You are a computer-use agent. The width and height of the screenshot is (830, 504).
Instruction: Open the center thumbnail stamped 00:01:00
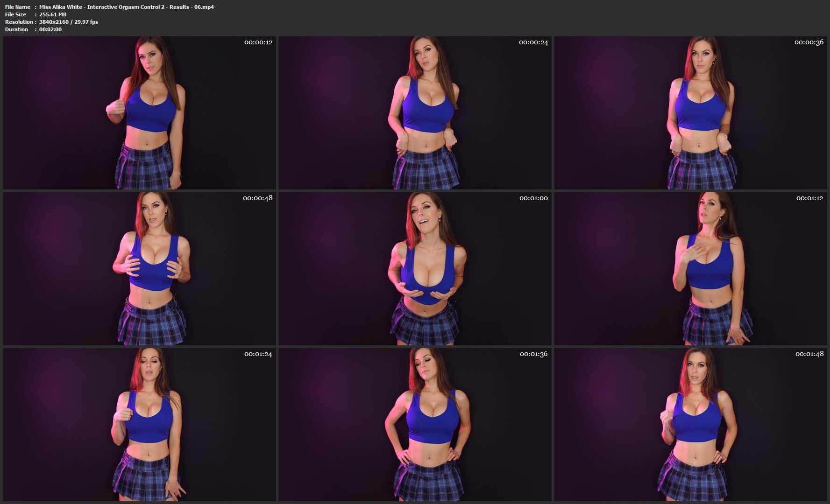pyautogui.click(x=415, y=268)
